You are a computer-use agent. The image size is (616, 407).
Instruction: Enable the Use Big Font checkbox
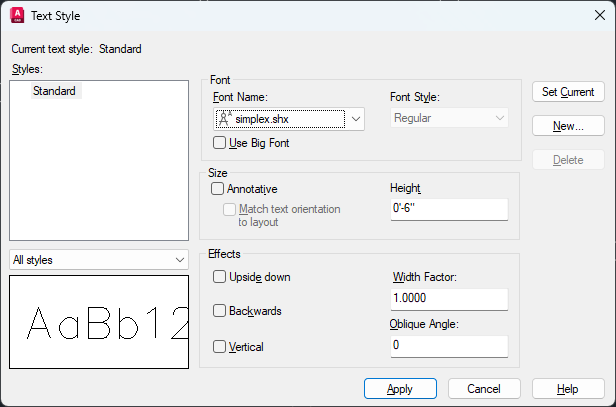coord(219,143)
